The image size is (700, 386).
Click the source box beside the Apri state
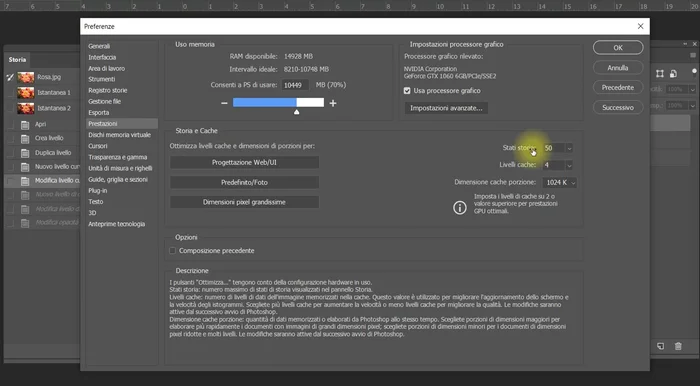tap(10, 125)
